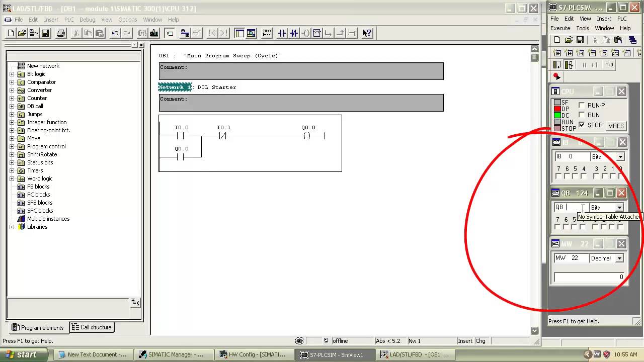Select single scan execution mode
Screen dimensions: 644x362
557,65
